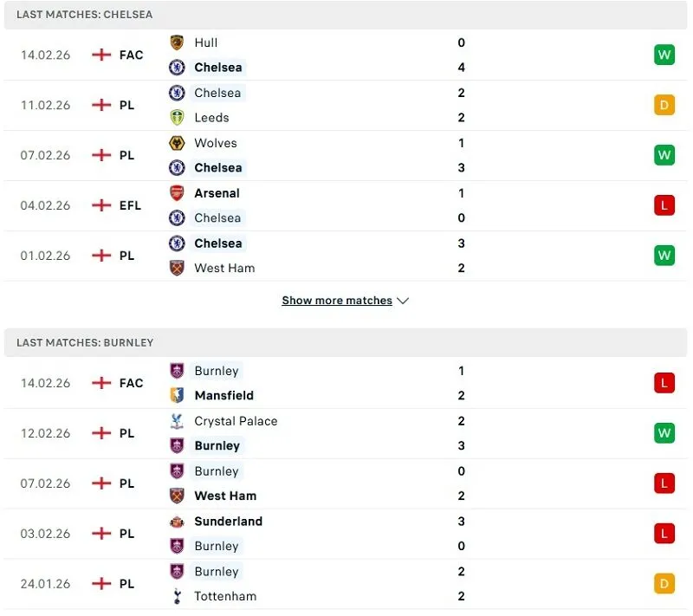Select the West Ham crest in Burnley matches
Image resolution: width=693 pixels, height=616 pixels.
(x=178, y=496)
